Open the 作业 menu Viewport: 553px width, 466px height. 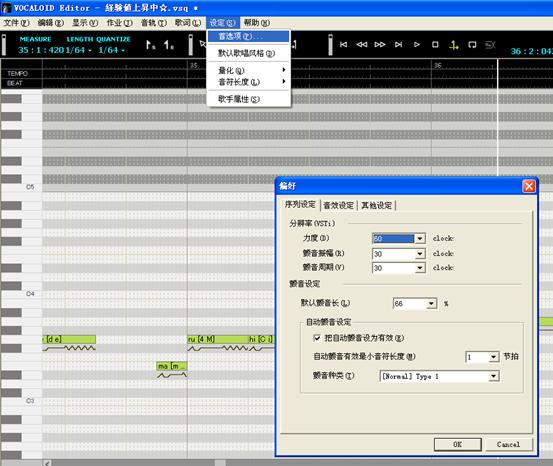coord(120,23)
